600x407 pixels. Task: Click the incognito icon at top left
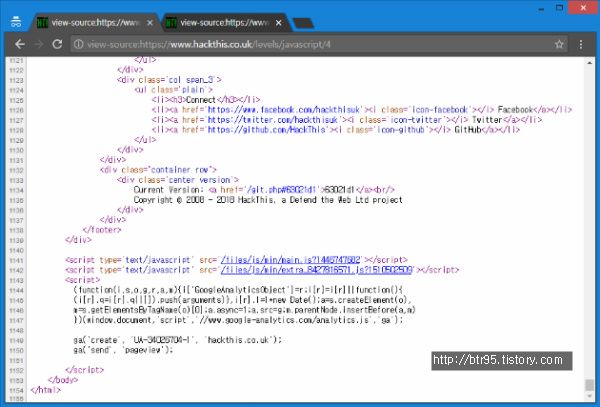(x=16, y=22)
